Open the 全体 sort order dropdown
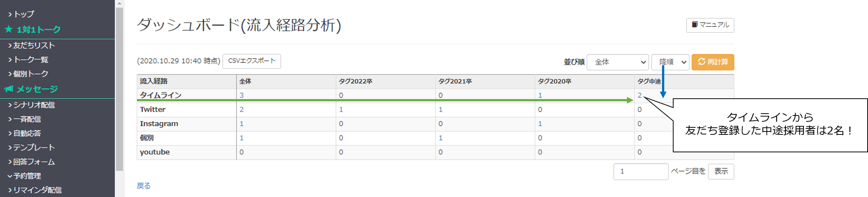This screenshot has height=197, width=868. tap(618, 62)
